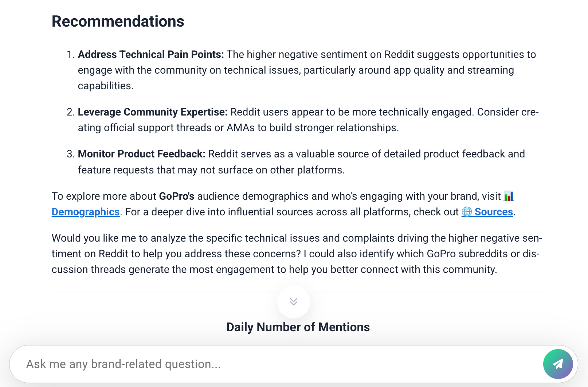Select the Address Technical Pain Points item

[150, 54]
